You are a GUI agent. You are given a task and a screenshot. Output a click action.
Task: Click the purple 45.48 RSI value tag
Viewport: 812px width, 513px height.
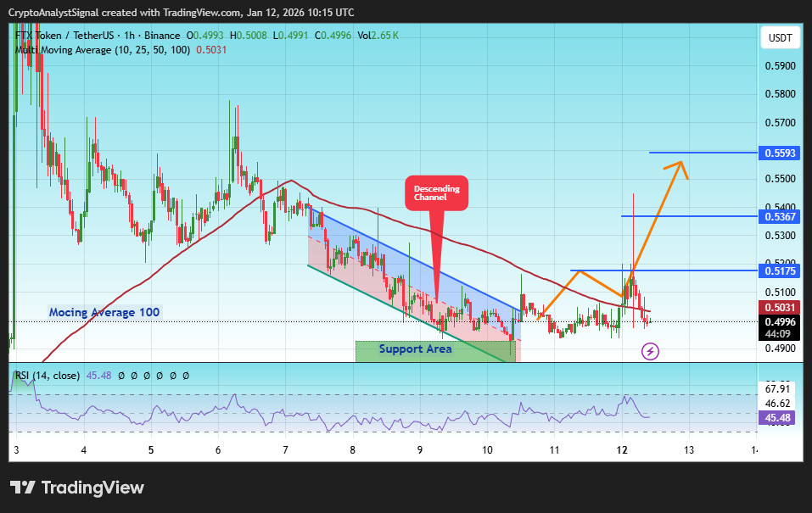[777, 418]
